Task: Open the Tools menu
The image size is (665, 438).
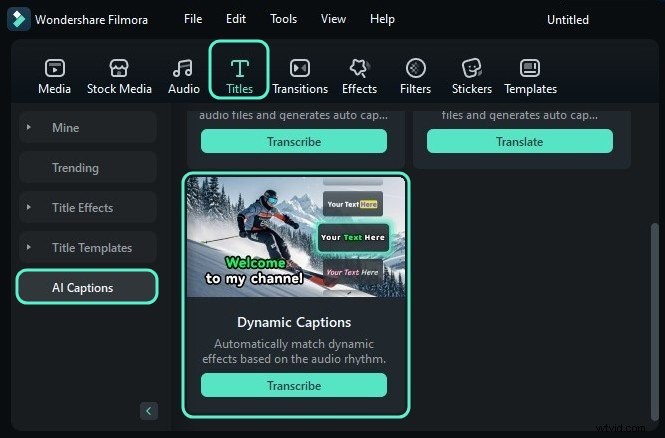Action: 283,19
